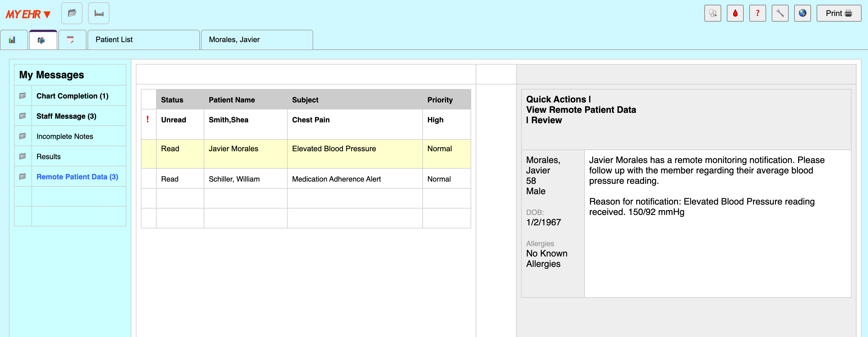This screenshot has width=868, height=337.
Task: Select the Remote Patient Data (3) link
Action: (x=77, y=177)
